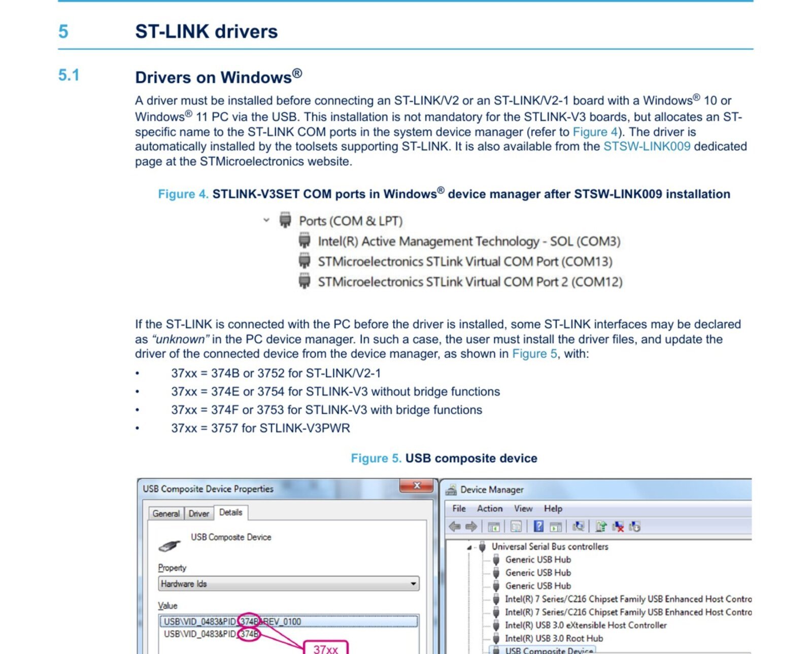Select the USB Composite Device tree entry
Screen dimensions: 812x654
(549, 650)
